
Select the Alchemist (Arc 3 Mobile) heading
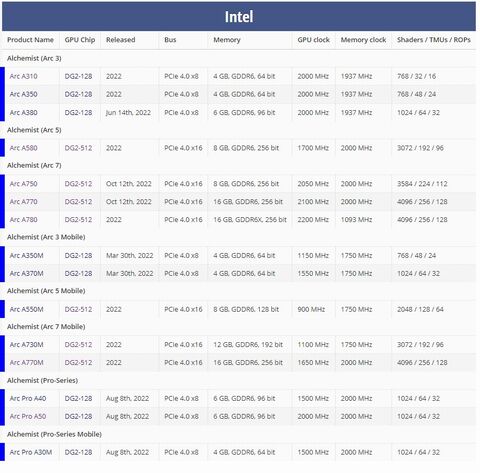pyautogui.click(x=46, y=237)
